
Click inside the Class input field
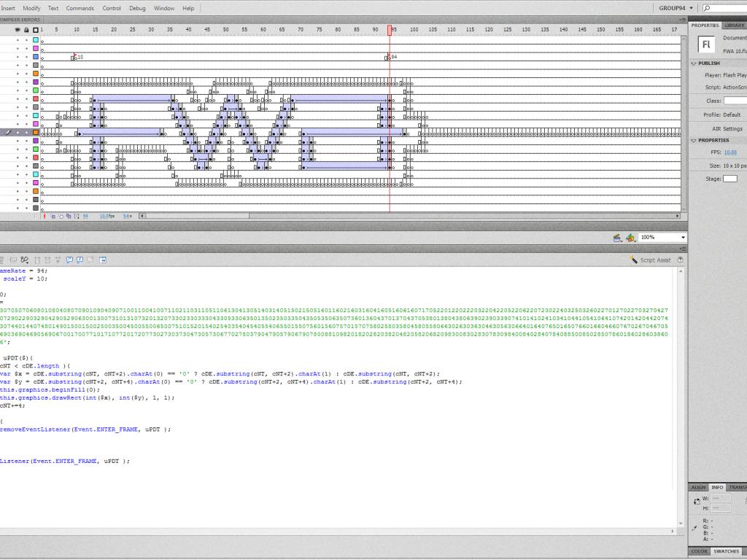point(735,101)
